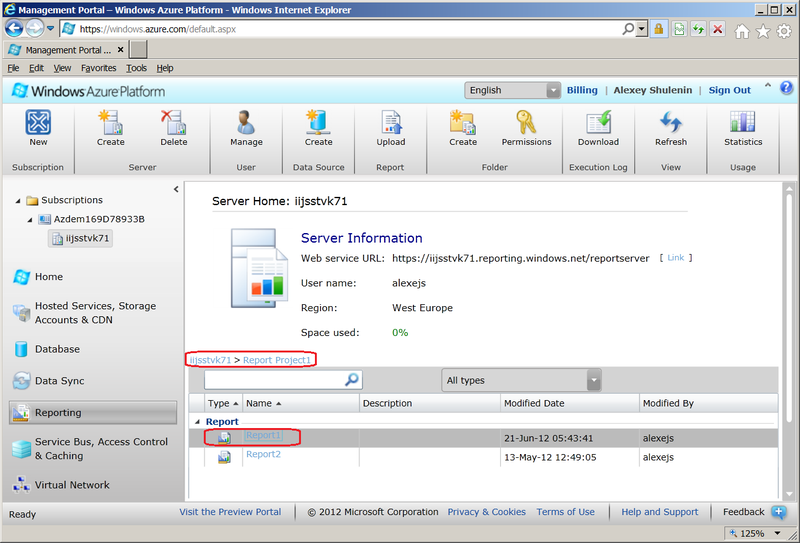800x543 pixels.
Task: Open the Edit menu
Action: point(36,68)
